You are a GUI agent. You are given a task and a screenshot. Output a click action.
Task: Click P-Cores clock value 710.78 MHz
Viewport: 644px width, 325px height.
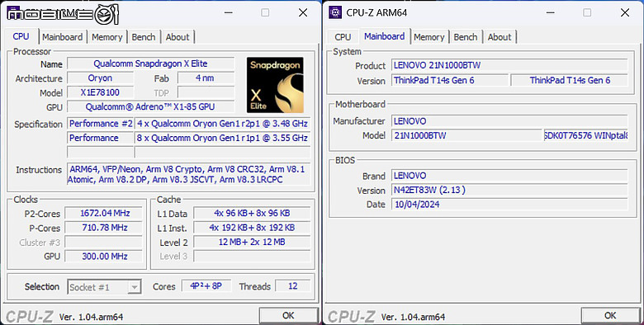pos(104,228)
